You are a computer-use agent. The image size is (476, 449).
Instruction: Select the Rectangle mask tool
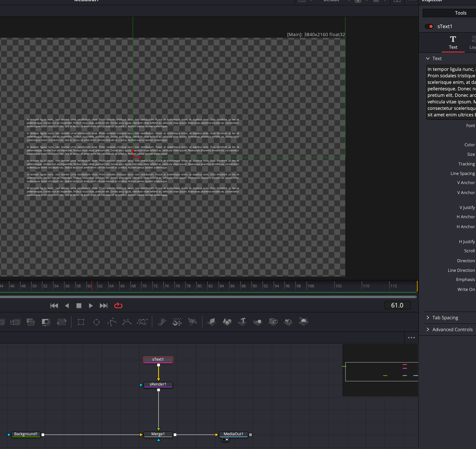pyautogui.click(x=81, y=322)
